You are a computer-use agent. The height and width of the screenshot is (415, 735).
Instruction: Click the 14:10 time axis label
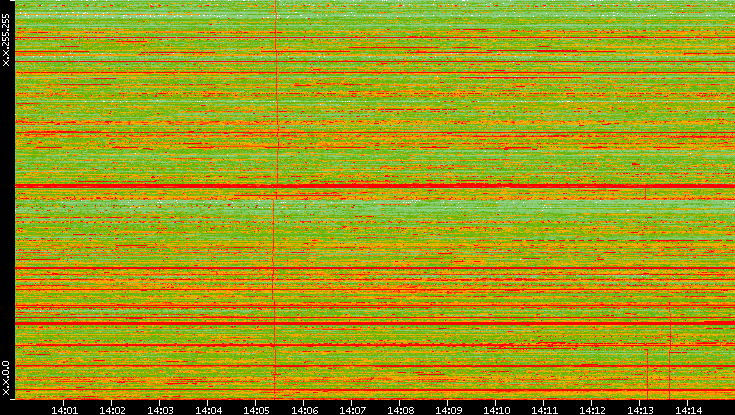pyautogui.click(x=497, y=410)
